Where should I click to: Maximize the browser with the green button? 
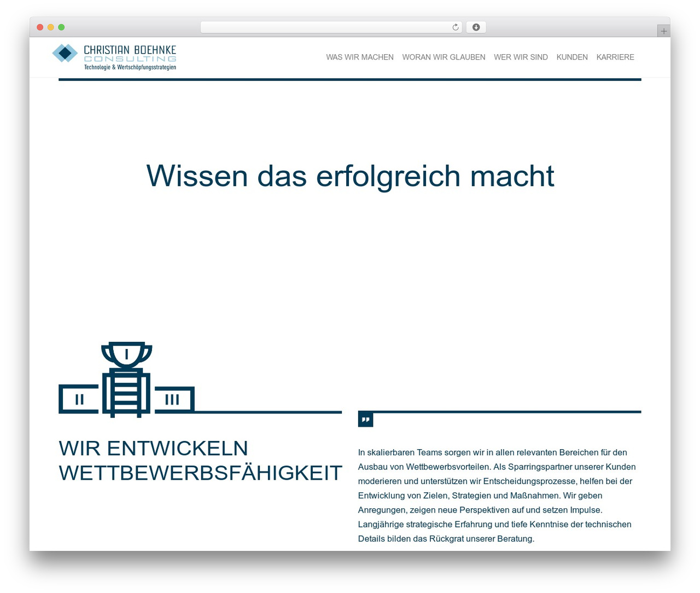click(61, 27)
